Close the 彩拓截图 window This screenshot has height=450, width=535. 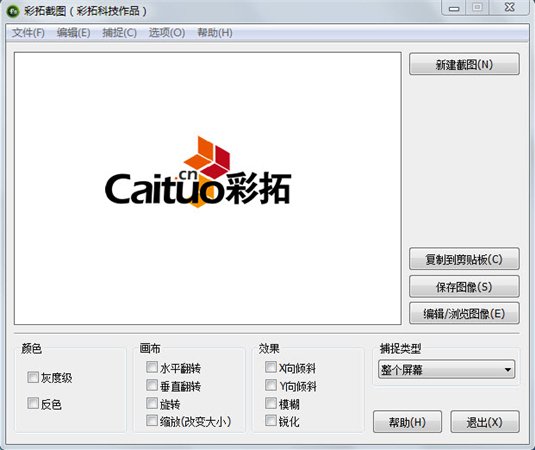509,8
